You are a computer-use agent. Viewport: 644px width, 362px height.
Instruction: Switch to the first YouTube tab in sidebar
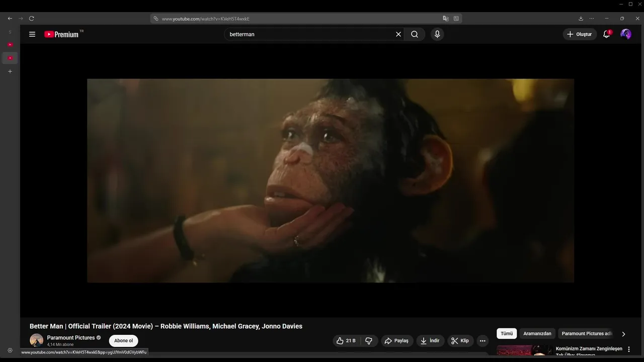pyautogui.click(x=10, y=45)
